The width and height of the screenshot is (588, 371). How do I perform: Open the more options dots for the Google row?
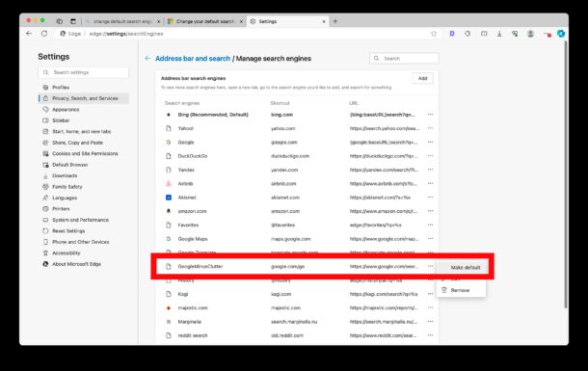(430, 142)
